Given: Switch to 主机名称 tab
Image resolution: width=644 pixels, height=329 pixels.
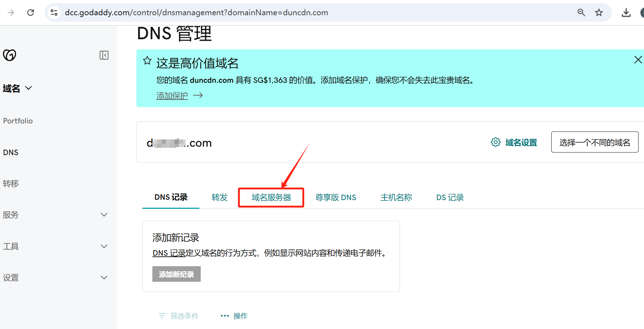Looking at the screenshot, I should pyautogui.click(x=396, y=197).
